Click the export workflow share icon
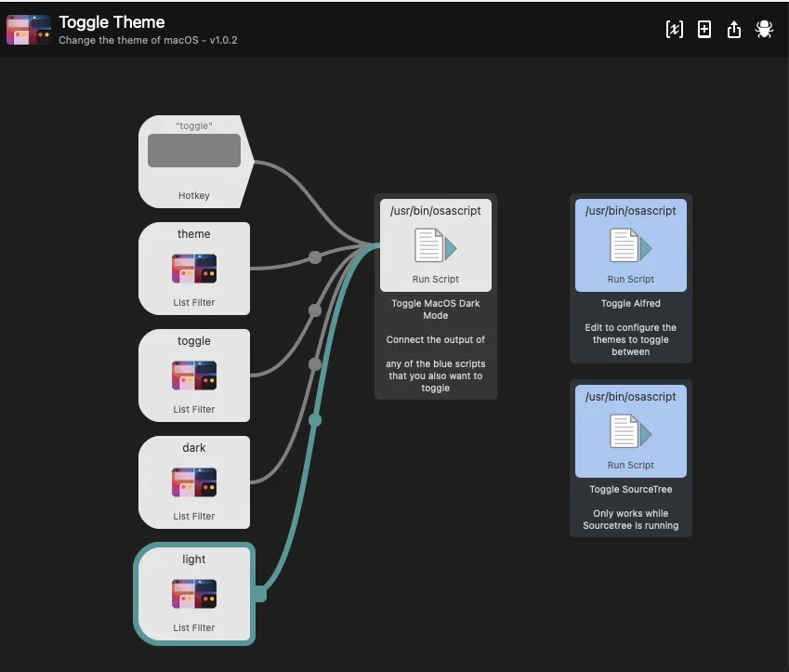The width and height of the screenshot is (789, 672). pyautogui.click(x=734, y=29)
